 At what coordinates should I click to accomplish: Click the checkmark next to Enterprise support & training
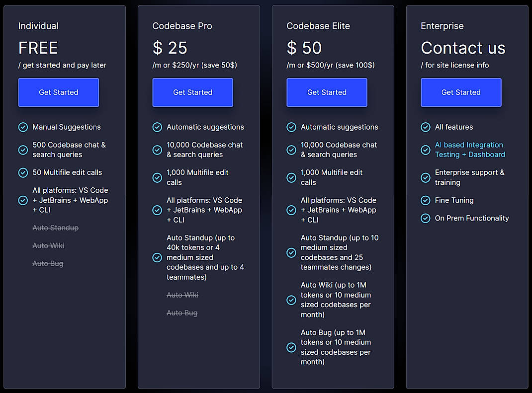coord(426,177)
